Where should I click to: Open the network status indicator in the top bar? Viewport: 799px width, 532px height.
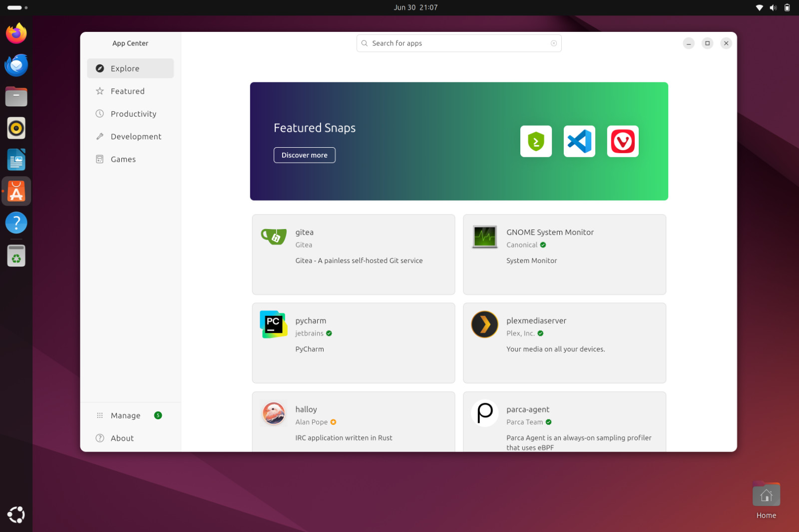(759, 7)
